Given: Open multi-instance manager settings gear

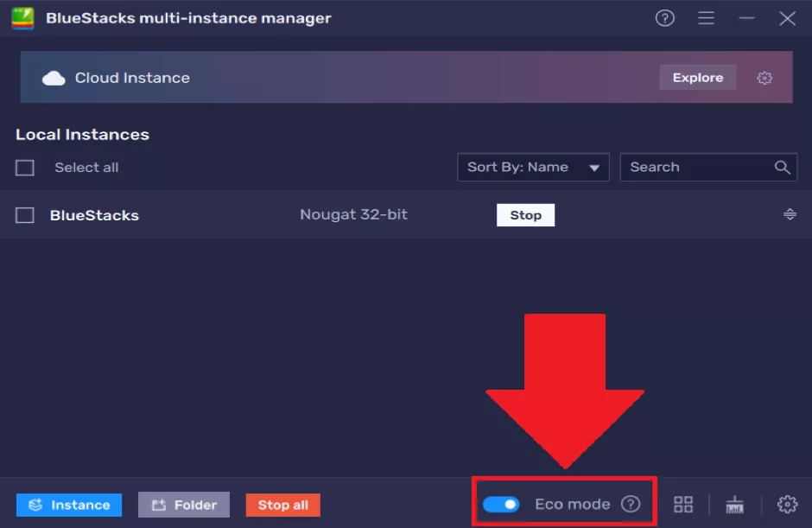Looking at the screenshot, I should (x=787, y=505).
